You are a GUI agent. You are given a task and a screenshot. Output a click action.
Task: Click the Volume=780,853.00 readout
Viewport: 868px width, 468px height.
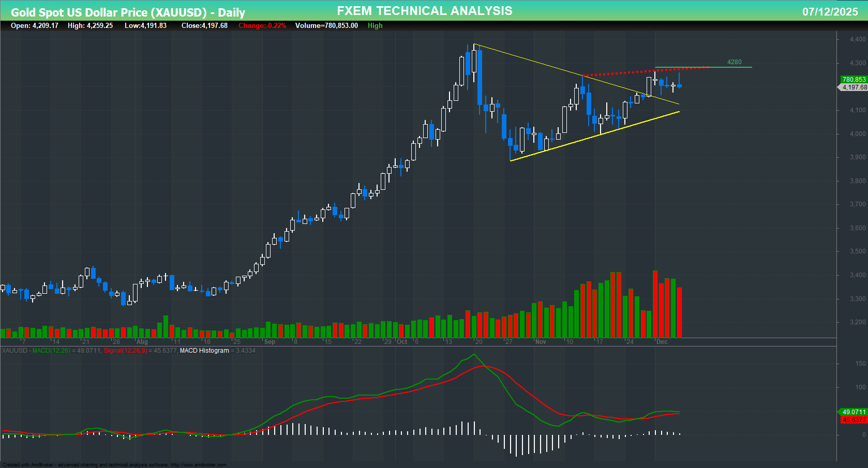(x=326, y=25)
